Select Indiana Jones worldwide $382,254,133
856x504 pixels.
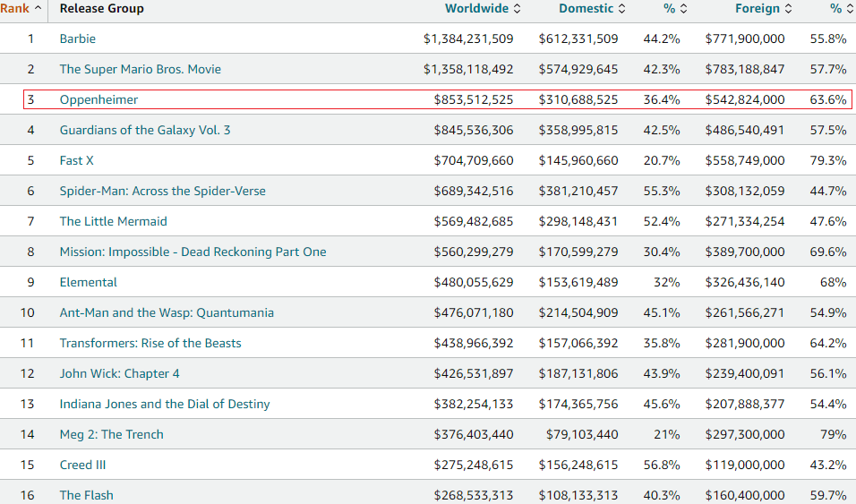[474, 404]
